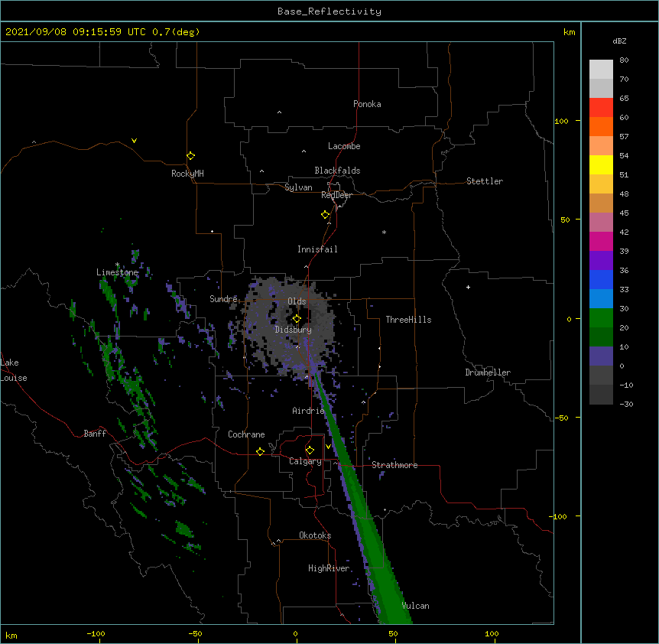Click the yellow diamond marker between Olds and Didsbury

[297, 319]
